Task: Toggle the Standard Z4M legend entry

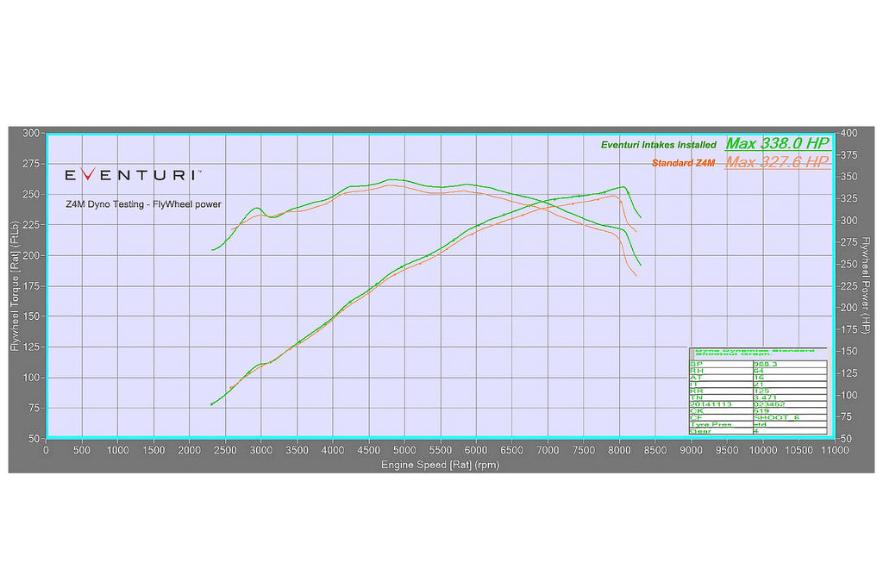Action: click(x=686, y=161)
